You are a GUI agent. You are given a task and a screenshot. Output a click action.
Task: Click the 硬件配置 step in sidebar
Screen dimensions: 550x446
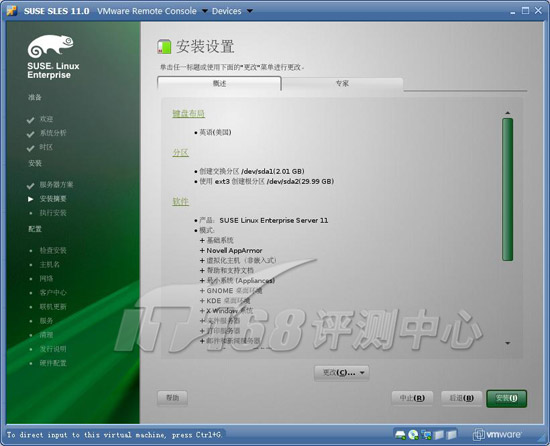point(53,363)
